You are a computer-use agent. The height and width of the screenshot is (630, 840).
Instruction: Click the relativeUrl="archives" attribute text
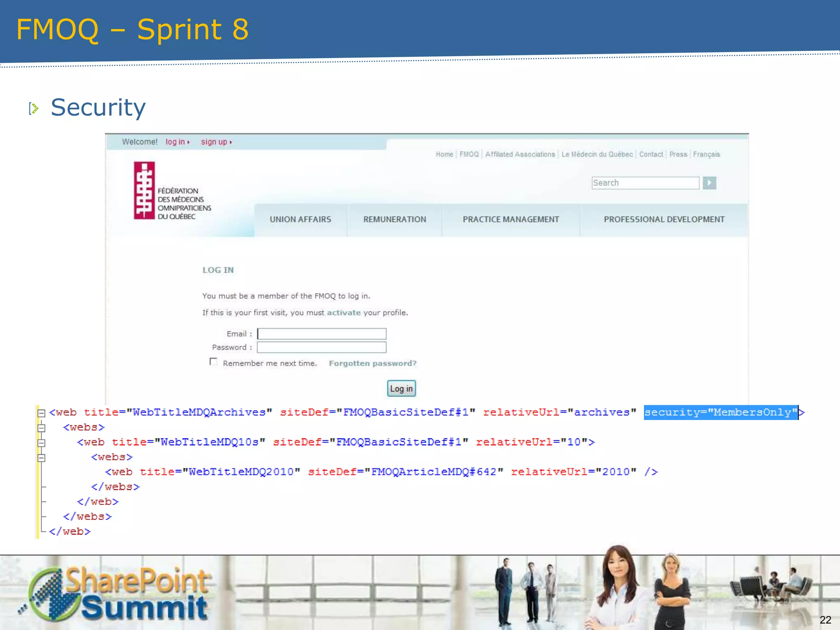[x=559, y=412]
